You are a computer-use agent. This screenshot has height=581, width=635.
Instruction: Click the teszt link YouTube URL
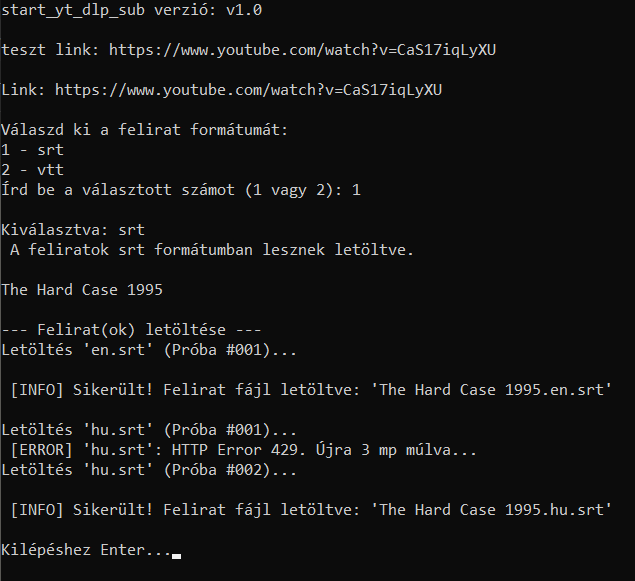(x=302, y=50)
